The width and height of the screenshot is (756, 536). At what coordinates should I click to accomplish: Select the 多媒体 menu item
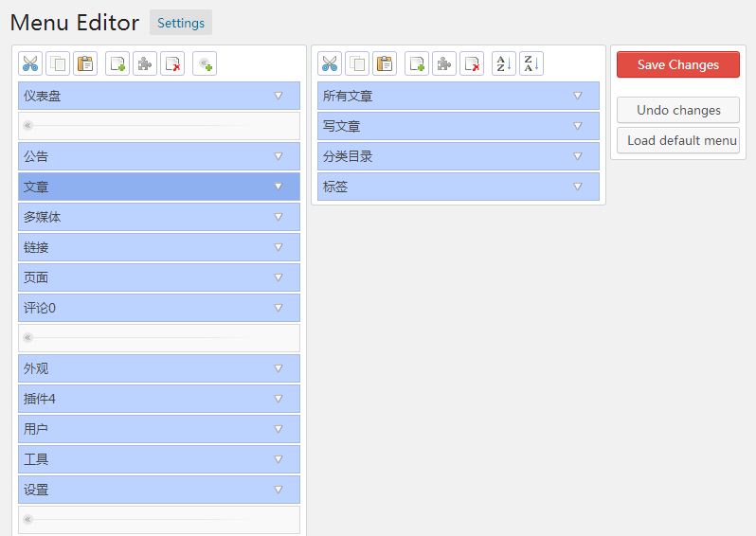[x=142, y=217]
